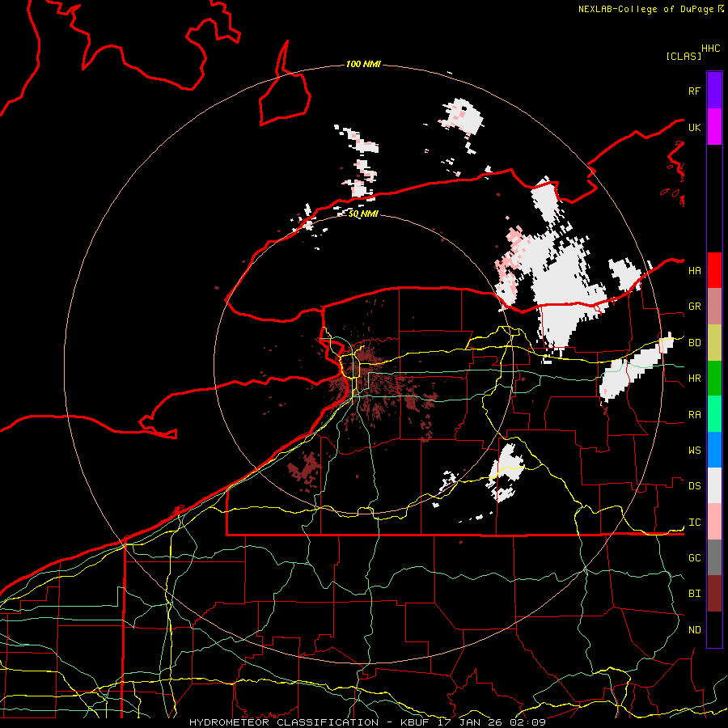The image size is (728, 728).
Task: Click the '[CLAS]' units label
Action: (x=684, y=56)
